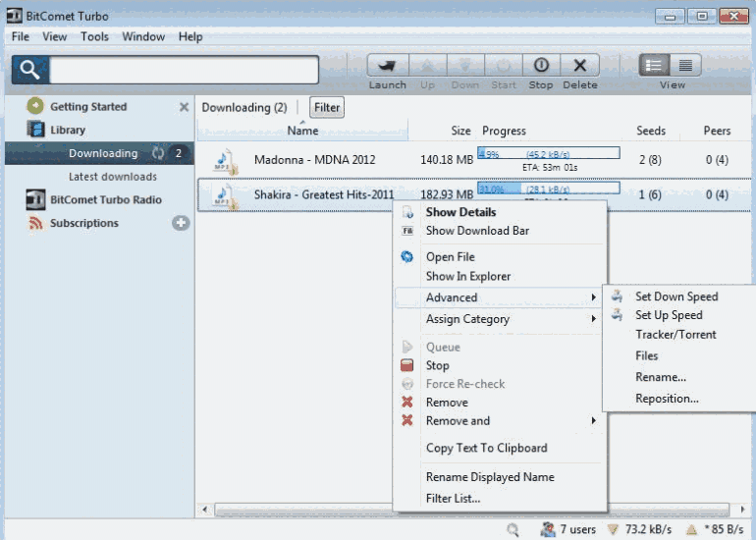The image size is (756, 540).
Task: Sort by the Peers column header
Action: pyautogui.click(x=716, y=131)
